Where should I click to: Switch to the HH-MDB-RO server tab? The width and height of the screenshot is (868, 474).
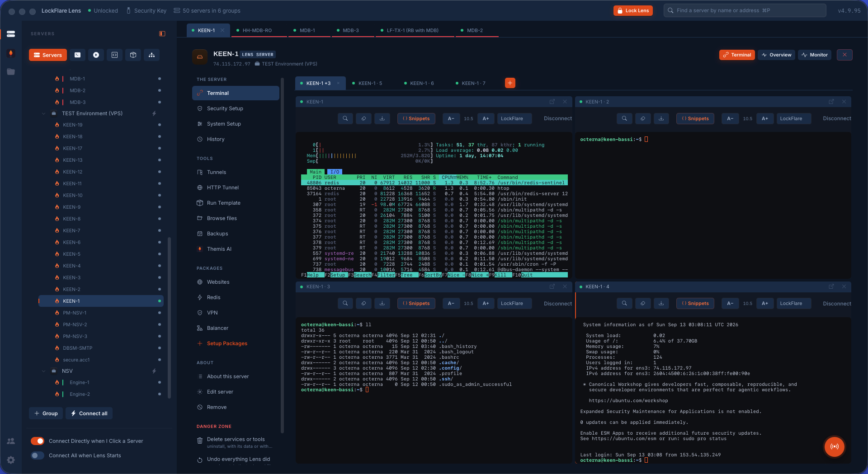click(257, 30)
